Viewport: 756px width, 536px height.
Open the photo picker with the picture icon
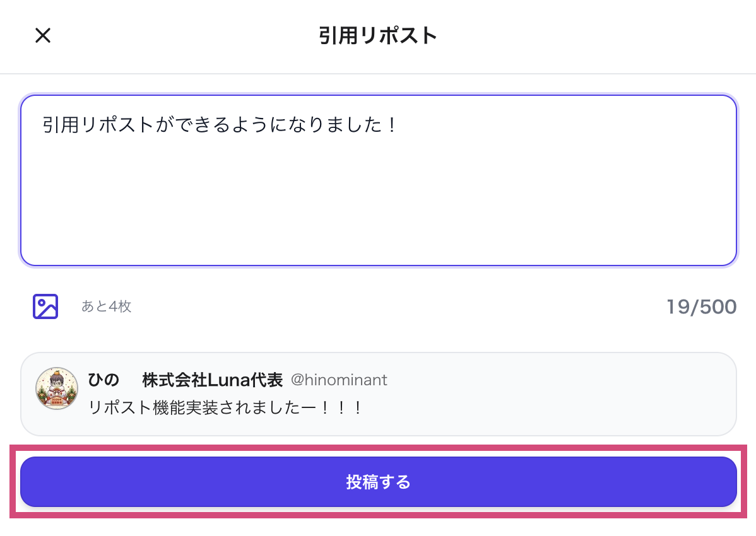pos(45,306)
